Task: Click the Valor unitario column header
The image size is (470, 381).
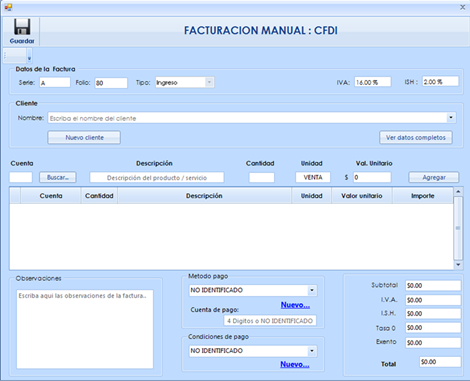Action: tap(362, 196)
